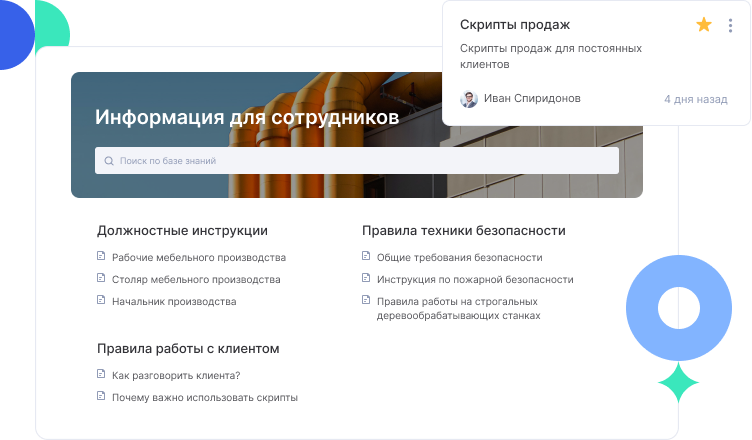This screenshot has height=440, width=752.
Task: Open Должностные инструкции section heading
Action: [x=182, y=231]
